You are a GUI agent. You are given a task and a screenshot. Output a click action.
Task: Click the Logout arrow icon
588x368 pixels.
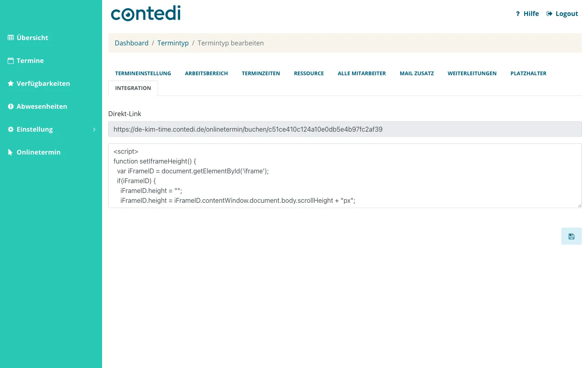click(549, 13)
